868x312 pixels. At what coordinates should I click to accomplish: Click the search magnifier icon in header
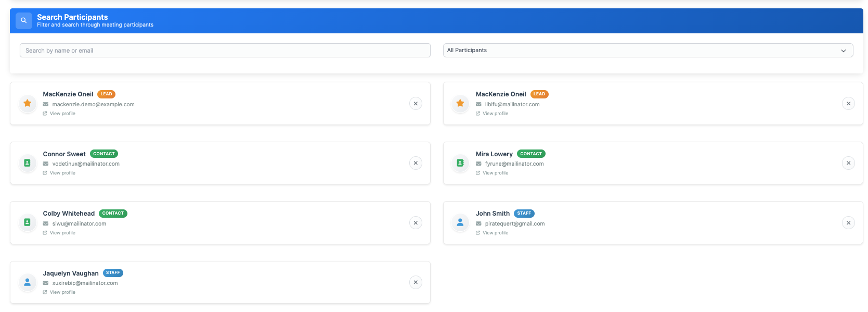point(23,21)
